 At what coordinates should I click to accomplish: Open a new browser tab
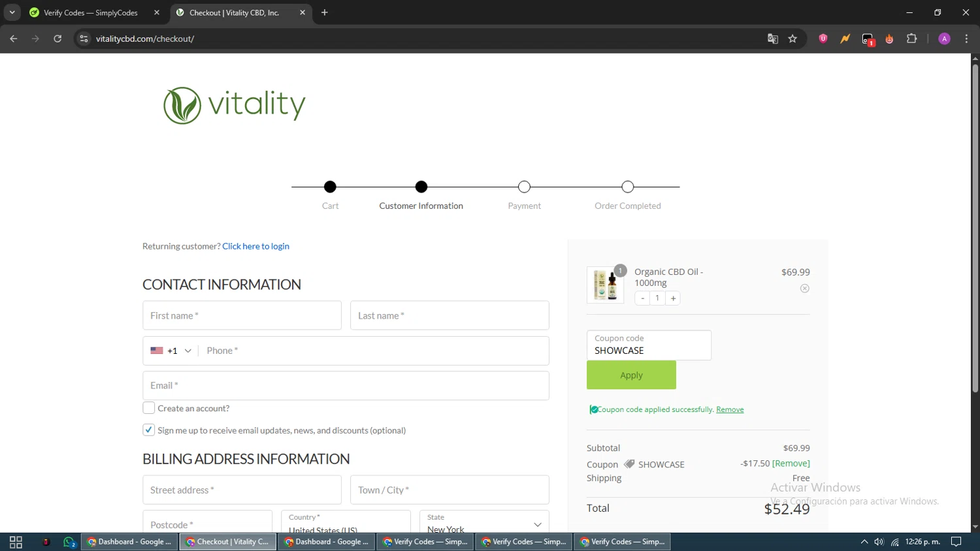pyautogui.click(x=325, y=12)
